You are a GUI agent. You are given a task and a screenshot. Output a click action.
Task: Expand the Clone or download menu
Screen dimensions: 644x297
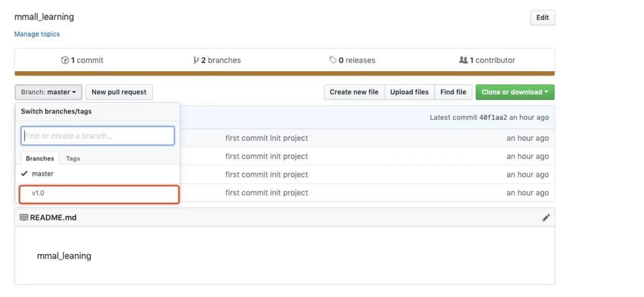[515, 92]
